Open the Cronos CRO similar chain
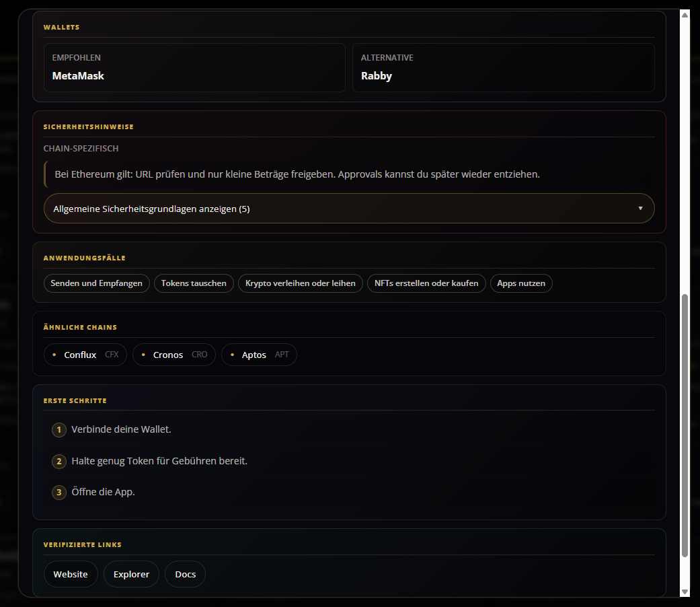 tap(174, 355)
